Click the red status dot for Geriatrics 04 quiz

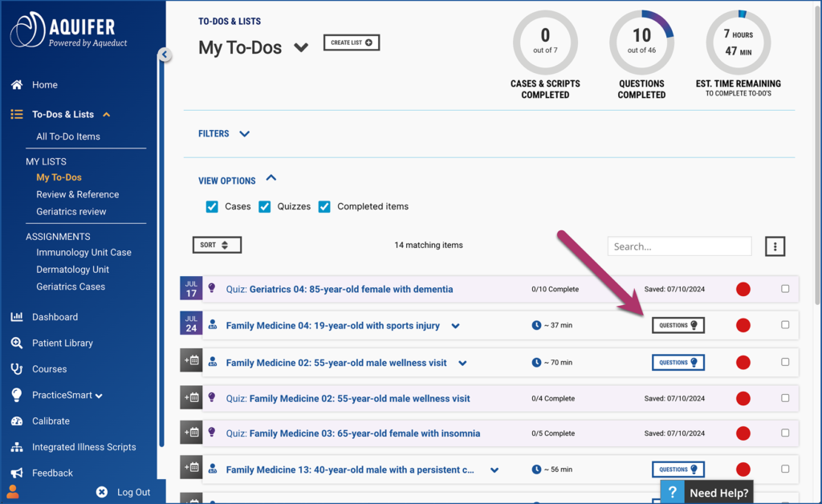pos(743,289)
